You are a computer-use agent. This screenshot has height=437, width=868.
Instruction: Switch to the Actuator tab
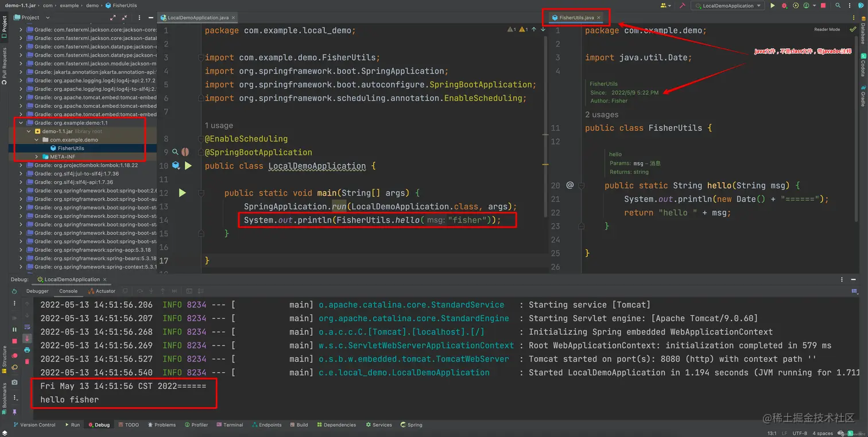click(102, 291)
